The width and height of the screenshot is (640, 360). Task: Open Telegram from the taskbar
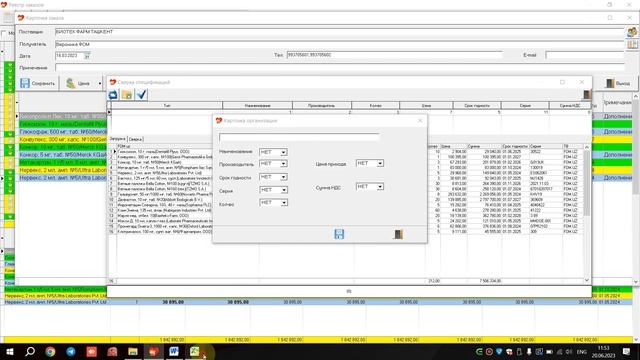71,351
